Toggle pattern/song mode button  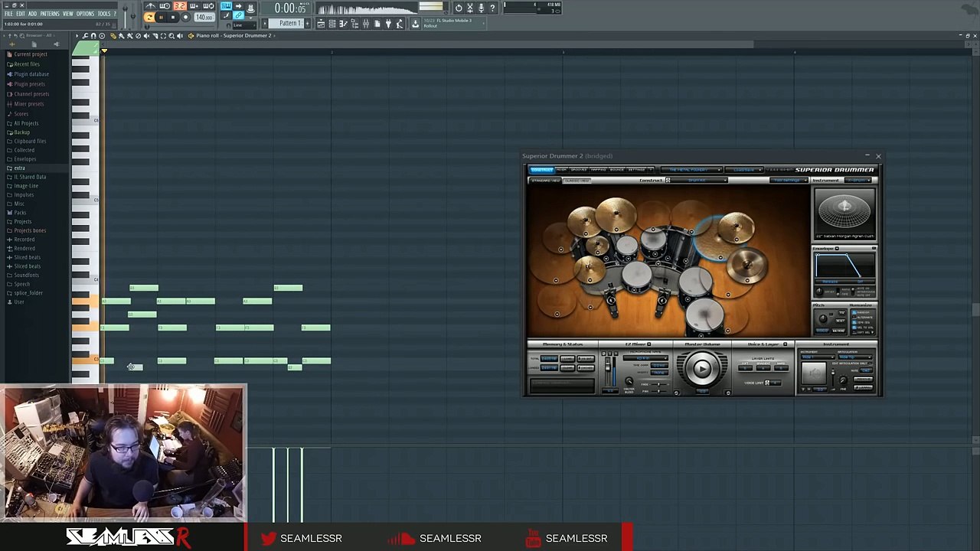coord(149,17)
